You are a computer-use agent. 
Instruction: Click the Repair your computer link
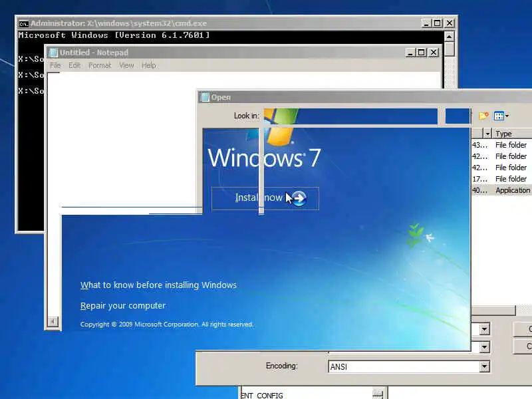[123, 306]
